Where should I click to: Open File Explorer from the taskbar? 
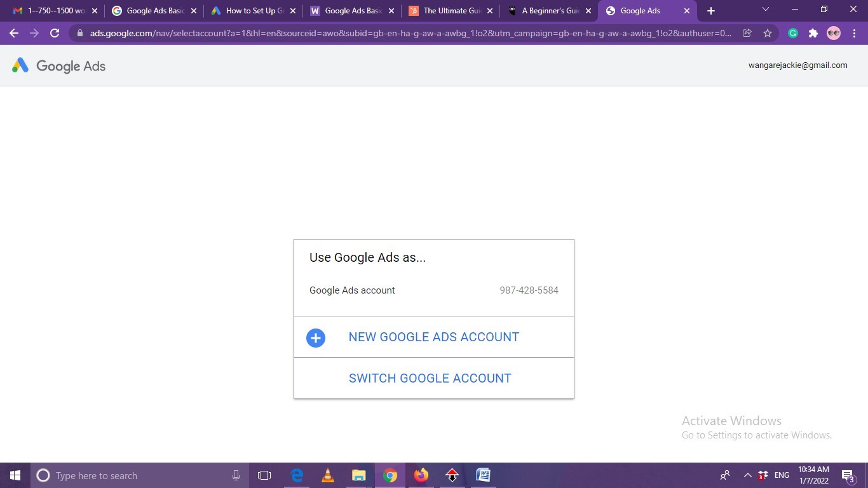(359, 475)
